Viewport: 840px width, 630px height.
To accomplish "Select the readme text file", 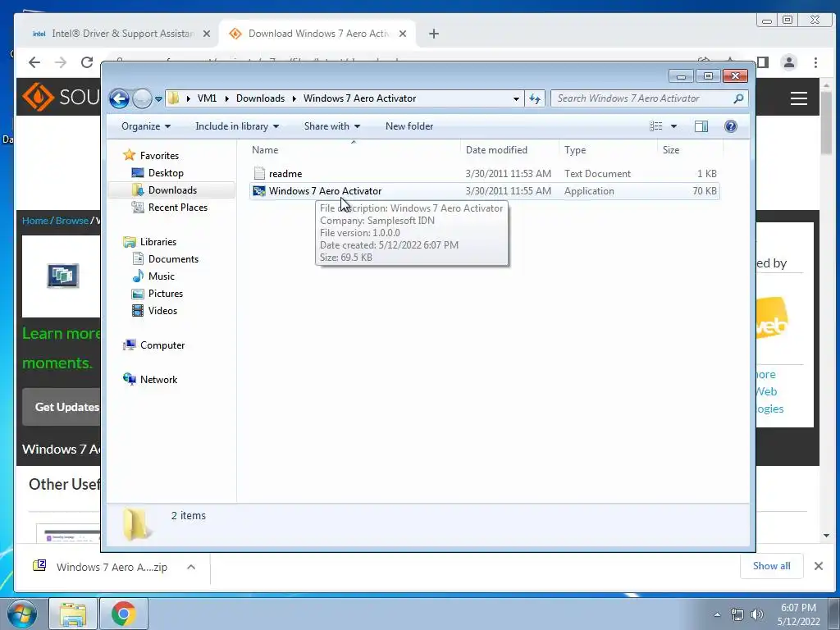I will pyautogui.click(x=484, y=174).
